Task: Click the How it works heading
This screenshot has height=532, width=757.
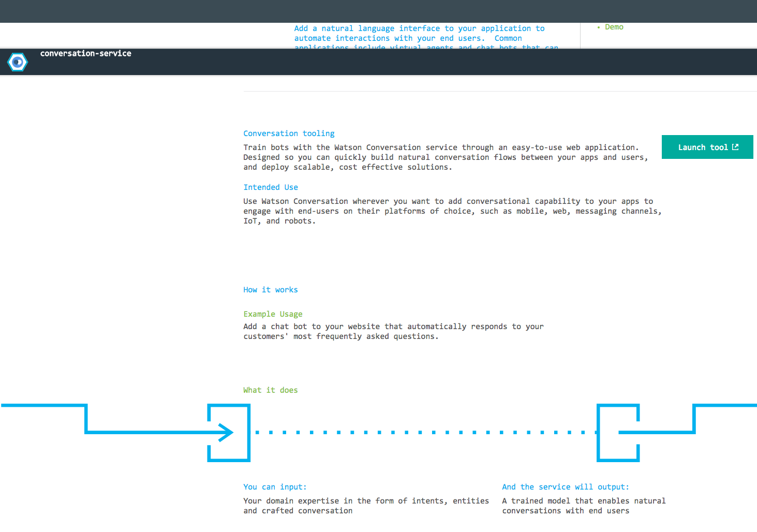Action: click(271, 290)
